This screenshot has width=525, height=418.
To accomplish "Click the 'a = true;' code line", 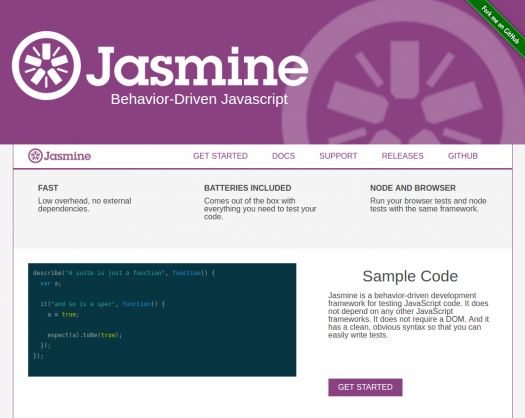I will (x=63, y=315).
